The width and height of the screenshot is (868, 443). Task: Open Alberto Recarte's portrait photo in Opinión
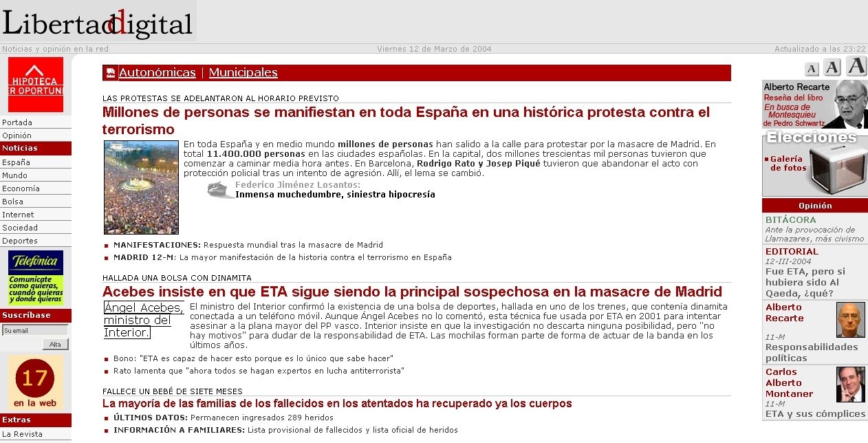tap(850, 320)
